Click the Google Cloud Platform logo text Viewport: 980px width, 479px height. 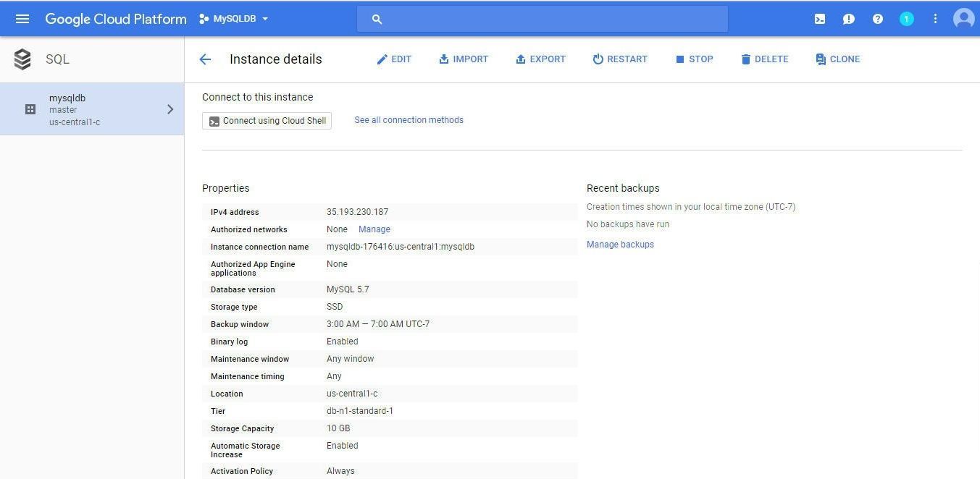click(116, 20)
